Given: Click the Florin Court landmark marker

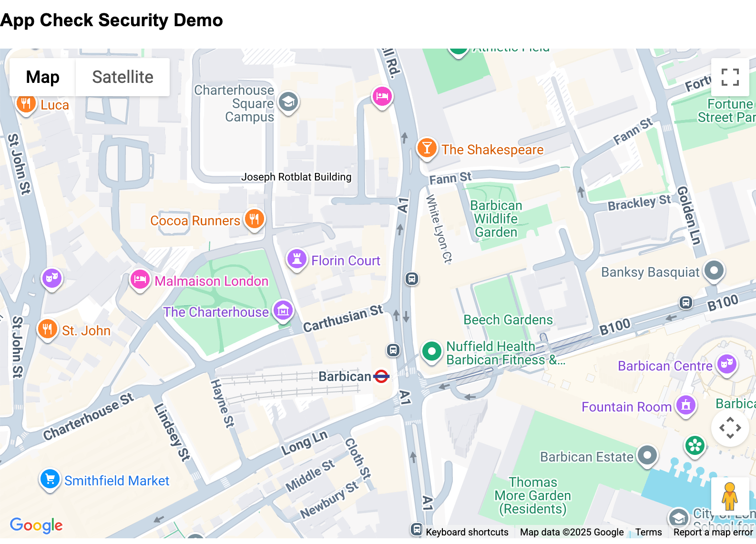Looking at the screenshot, I should pyautogui.click(x=296, y=259).
